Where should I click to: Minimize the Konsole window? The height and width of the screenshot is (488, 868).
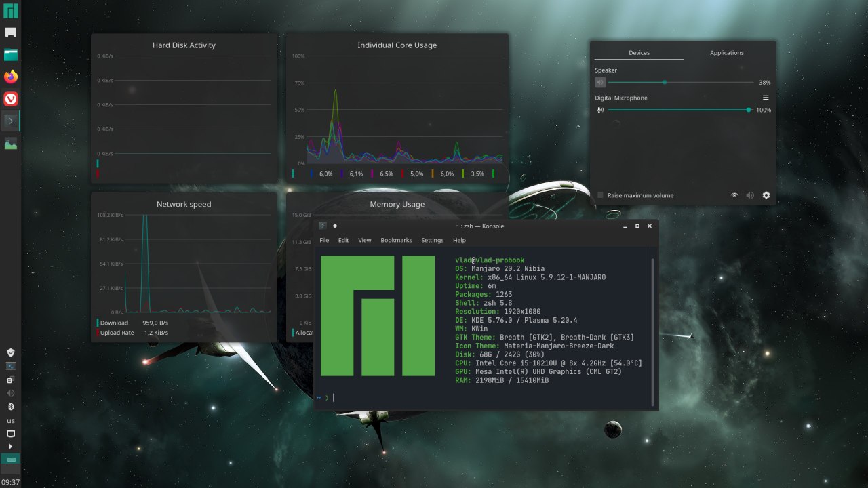click(x=625, y=226)
